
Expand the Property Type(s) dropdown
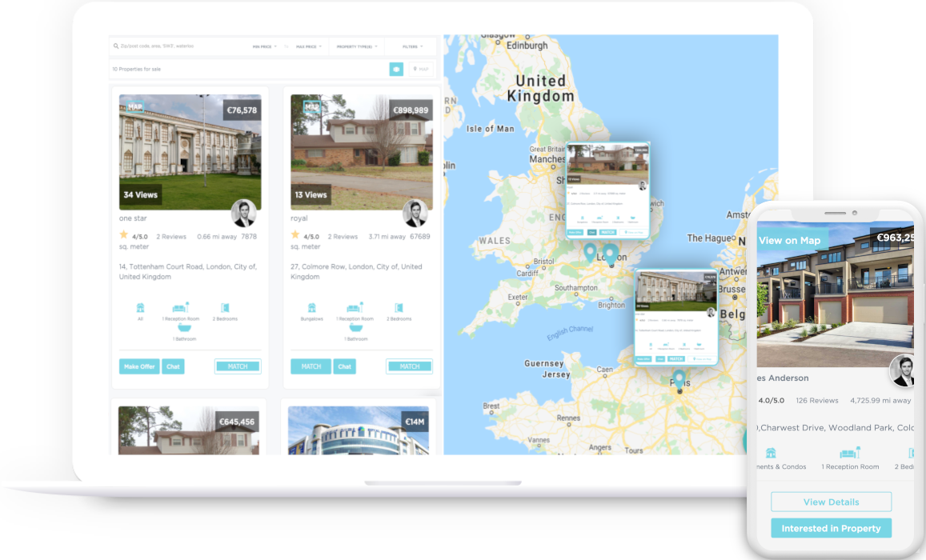(x=357, y=46)
